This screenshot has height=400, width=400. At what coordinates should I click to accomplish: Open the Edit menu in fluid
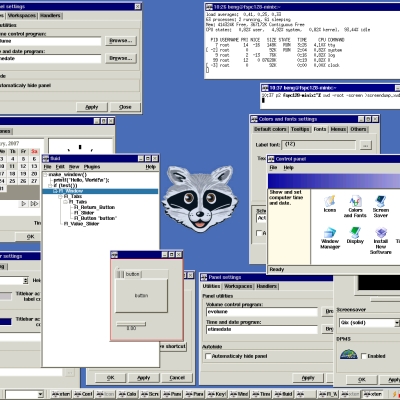[60, 167]
